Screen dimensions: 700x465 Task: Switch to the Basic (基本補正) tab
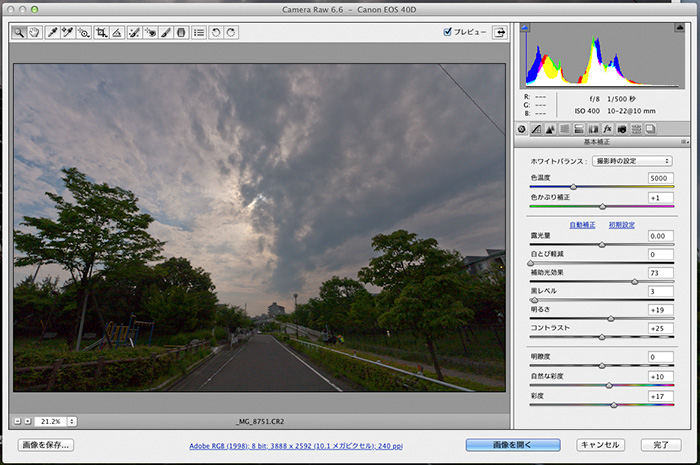521,129
